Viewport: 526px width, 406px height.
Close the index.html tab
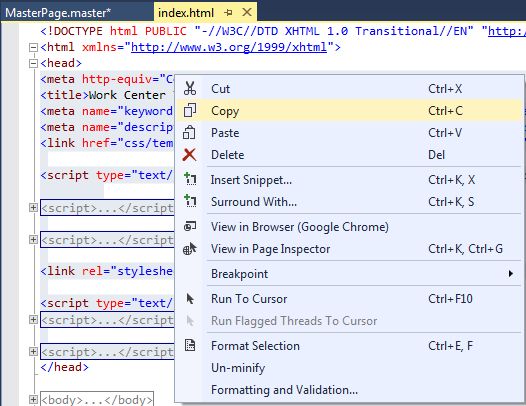coord(247,12)
